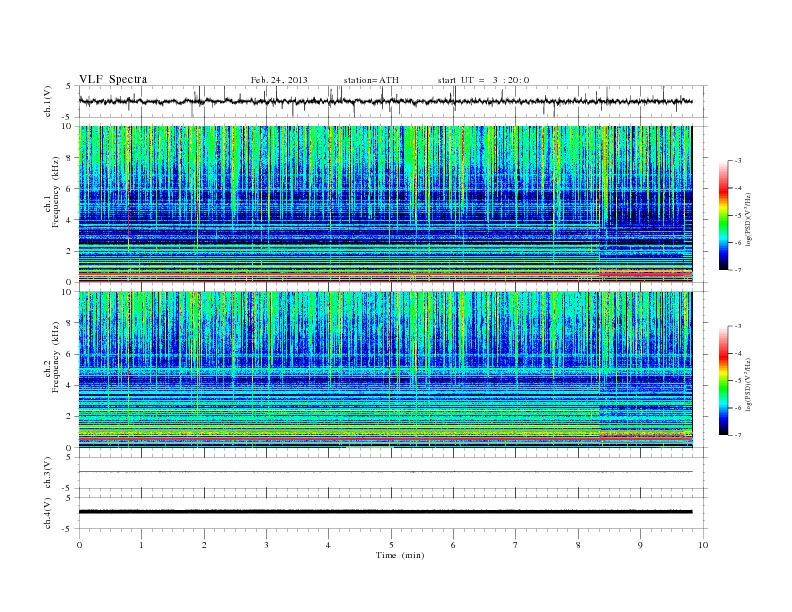The image size is (792, 612).
Task: Click the "-4" tick on ch.2 colorbar
Action: [738, 353]
